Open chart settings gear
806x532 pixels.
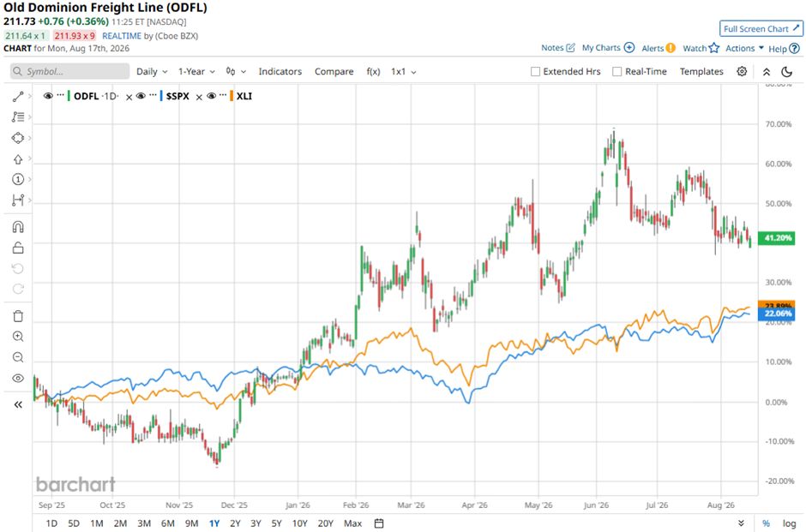click(742, 71)
